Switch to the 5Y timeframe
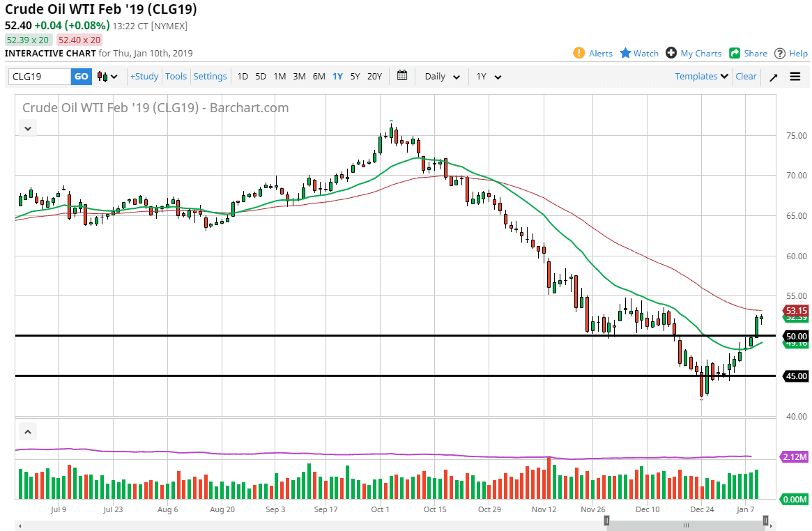The image size is (812, 531). tap(355, 77)
